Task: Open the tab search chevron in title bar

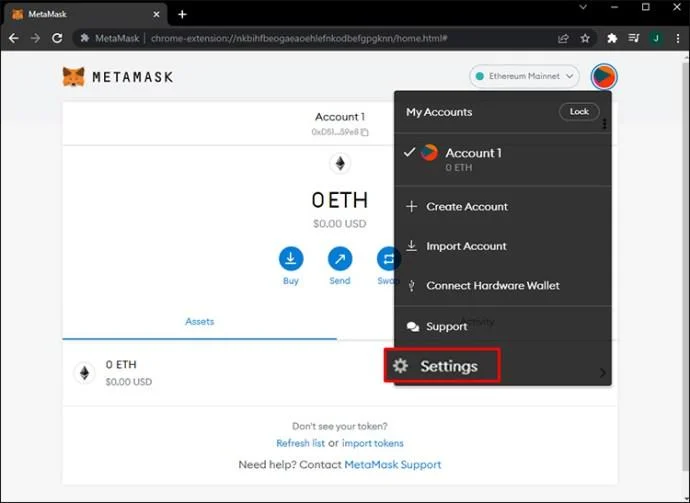Action: [583, 7]
